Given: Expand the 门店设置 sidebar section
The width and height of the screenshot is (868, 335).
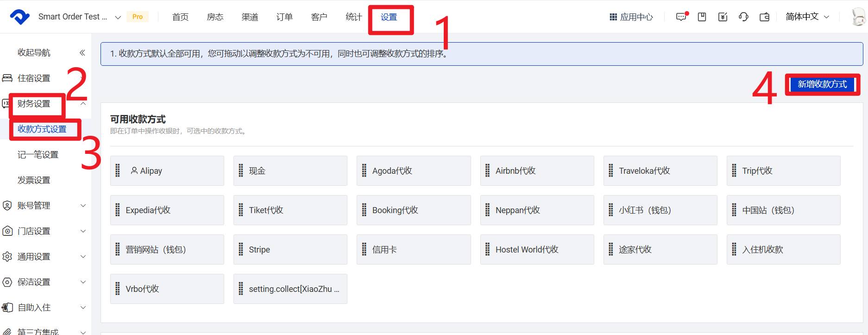Looking at the screenshot, I should click(x=83, y=231).
